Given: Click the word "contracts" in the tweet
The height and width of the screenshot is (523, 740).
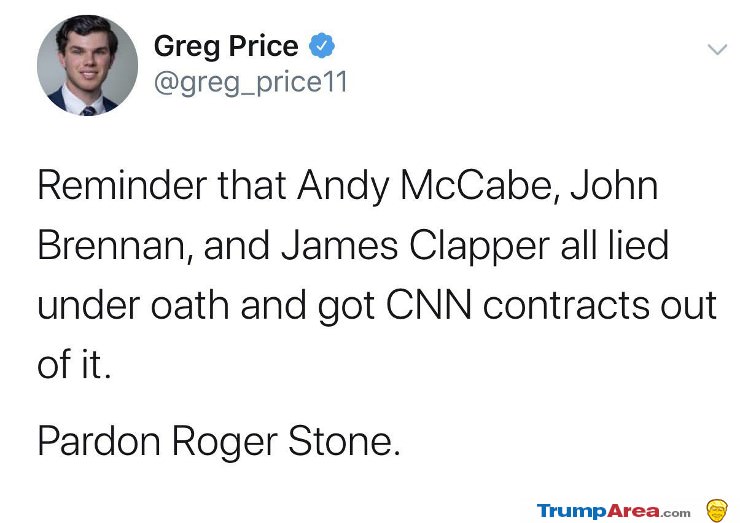Looking at the screenshot, I should click(566, 306).
